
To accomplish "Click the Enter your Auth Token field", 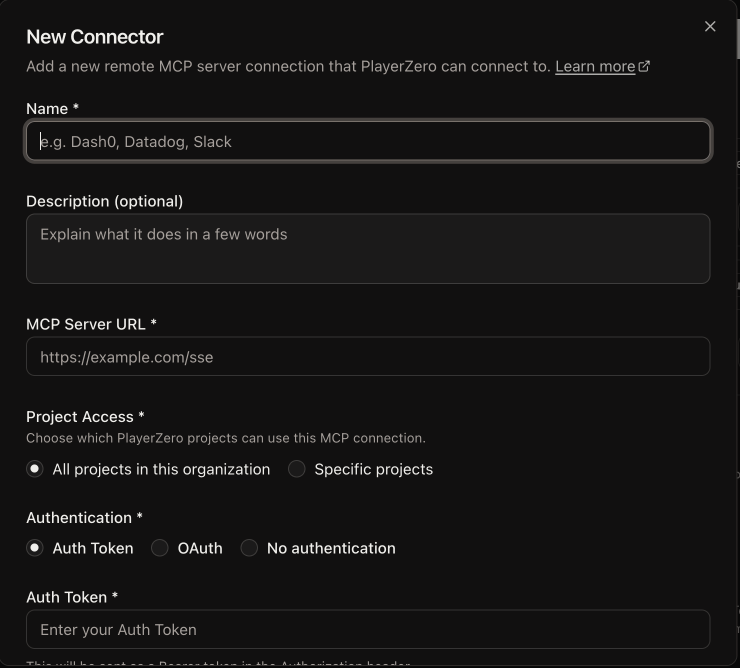I will (368, 629).
